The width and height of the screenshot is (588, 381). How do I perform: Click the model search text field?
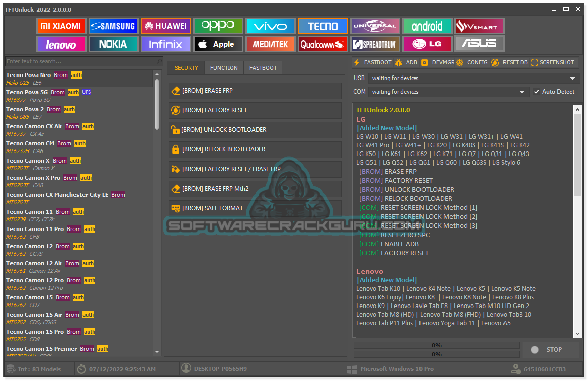pos(80,61)
